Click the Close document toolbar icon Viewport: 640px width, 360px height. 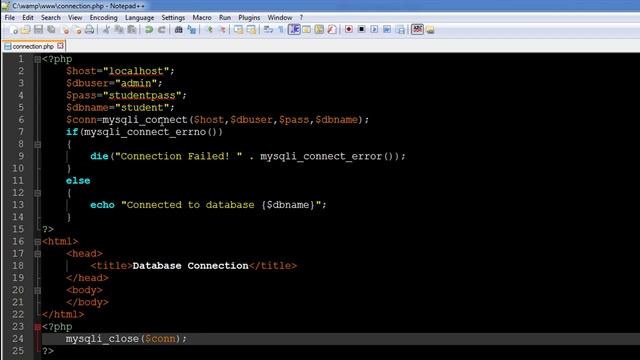[x=65, y=29]
